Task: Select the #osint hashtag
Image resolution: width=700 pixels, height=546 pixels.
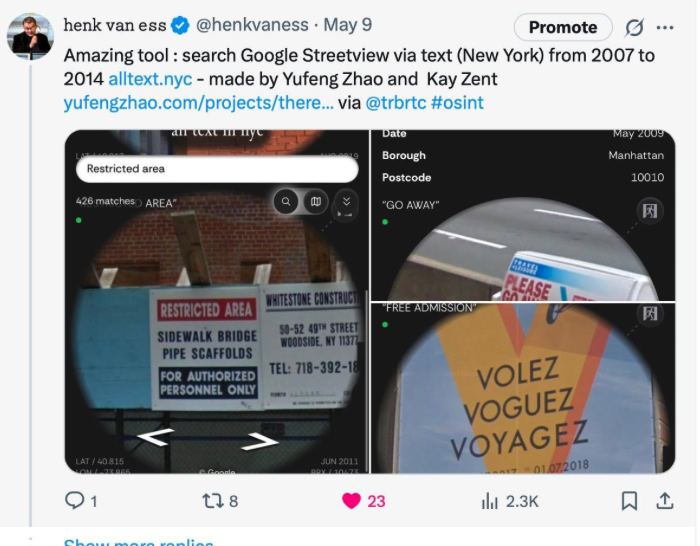Action: 457,103
